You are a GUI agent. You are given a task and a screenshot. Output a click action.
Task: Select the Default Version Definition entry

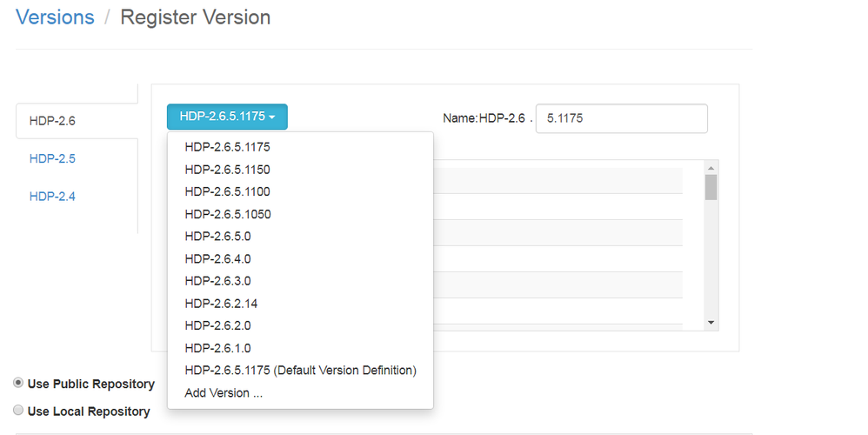tap(300, 371)
